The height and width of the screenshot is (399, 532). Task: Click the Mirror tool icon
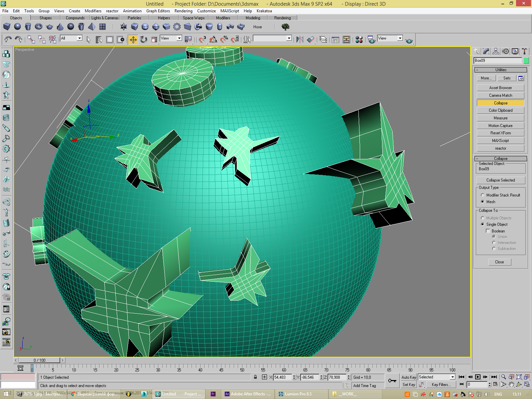(300, 40)
